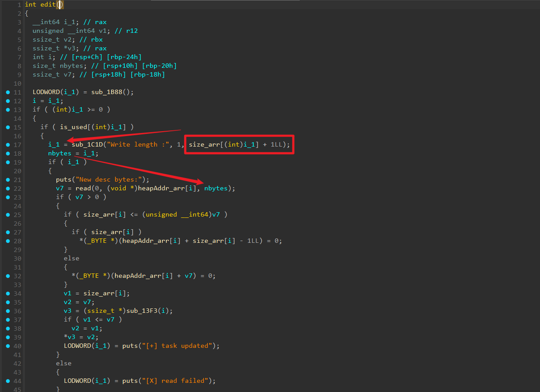Click the margin dot on line 32

pos(8,276)
